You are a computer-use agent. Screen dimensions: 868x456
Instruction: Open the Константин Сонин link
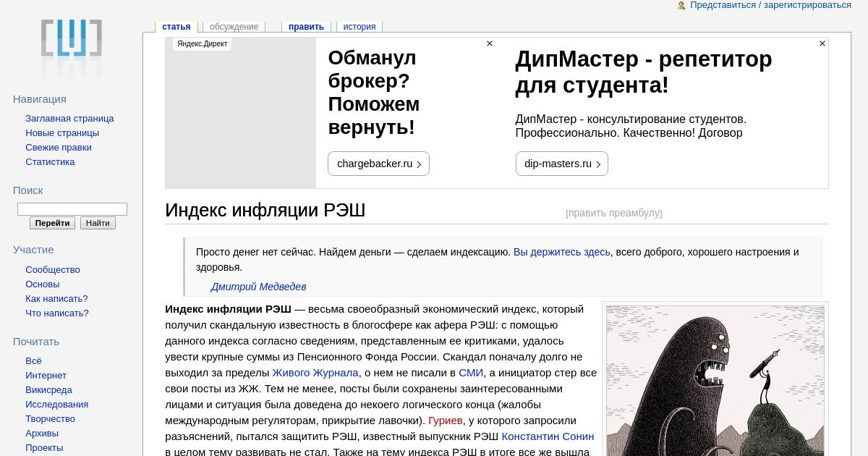tap(548, 436)
